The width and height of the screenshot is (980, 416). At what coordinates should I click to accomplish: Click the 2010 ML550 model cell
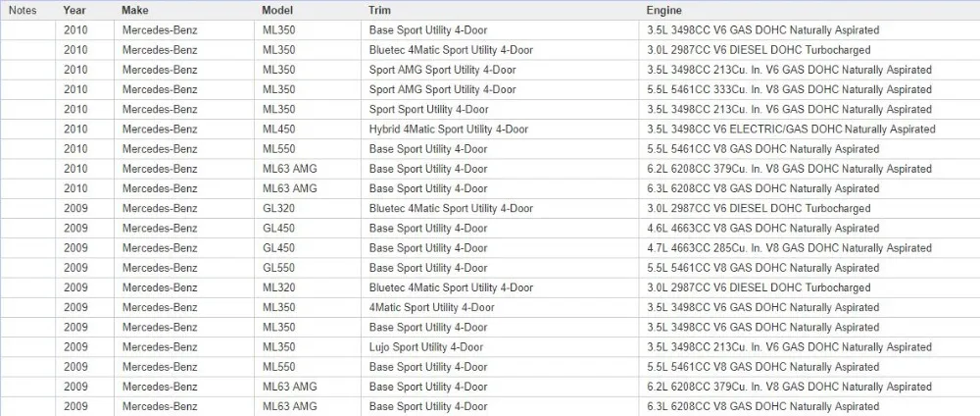point(308,149)
